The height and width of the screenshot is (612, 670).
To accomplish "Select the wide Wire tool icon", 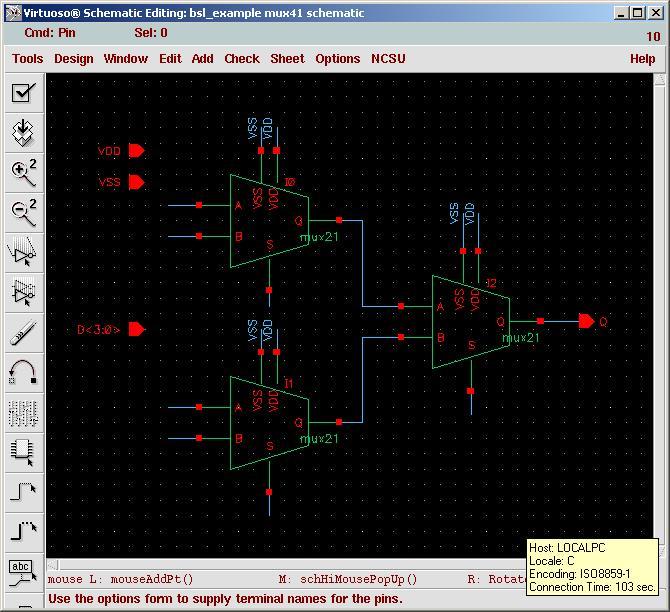I will click(24, 533).
